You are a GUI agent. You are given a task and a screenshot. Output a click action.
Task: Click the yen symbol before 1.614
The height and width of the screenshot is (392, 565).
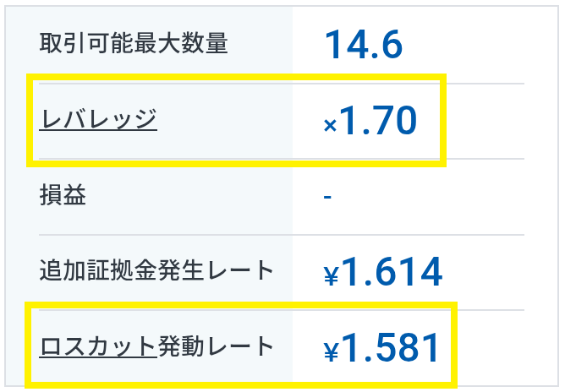click(x=332, y=276)
